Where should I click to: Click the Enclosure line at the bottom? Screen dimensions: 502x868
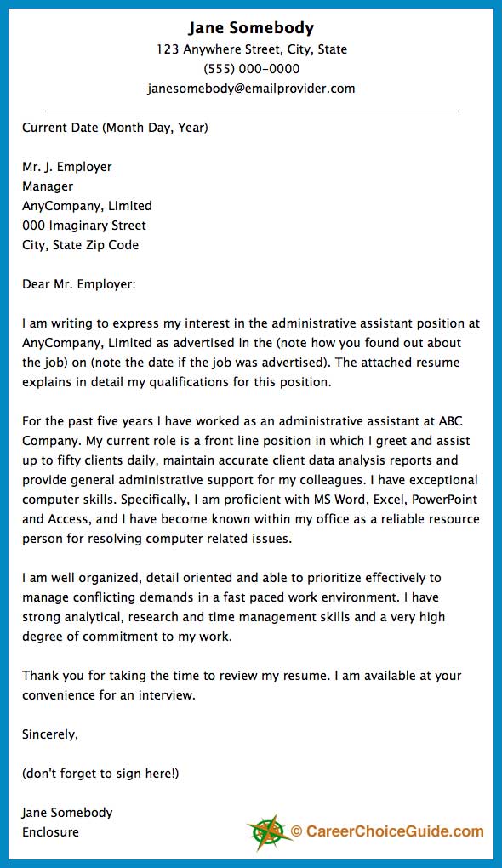pos(50,832)
